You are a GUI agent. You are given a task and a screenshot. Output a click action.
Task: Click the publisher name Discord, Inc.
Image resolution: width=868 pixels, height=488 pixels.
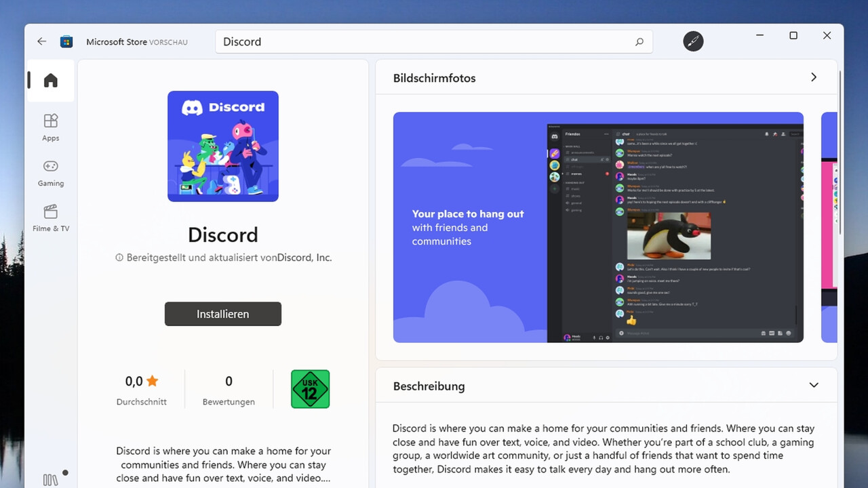pyautogui.click(x=304, y=258)
